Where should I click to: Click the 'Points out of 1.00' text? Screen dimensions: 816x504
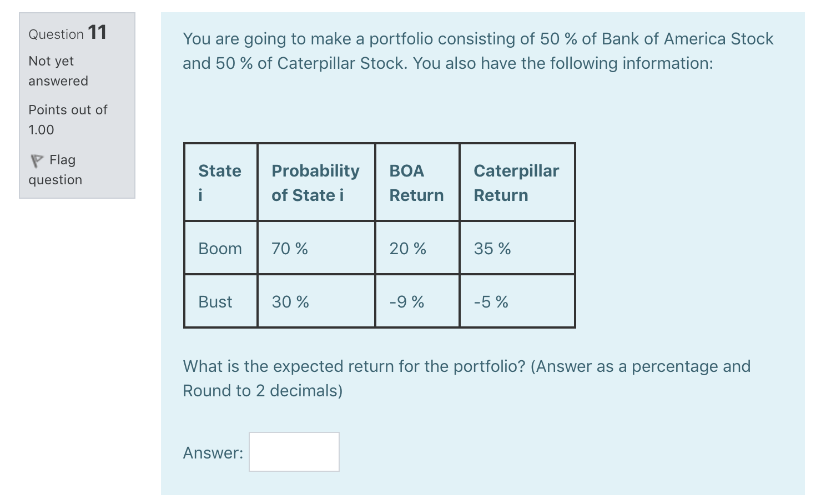point(68,119)
